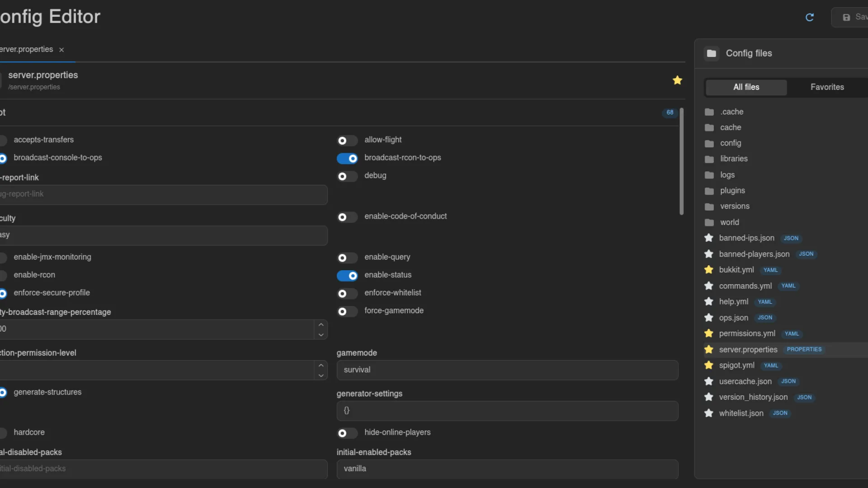Click the generator-settings input field
Screen dimensions: 868x488
[x=507, y=411]
